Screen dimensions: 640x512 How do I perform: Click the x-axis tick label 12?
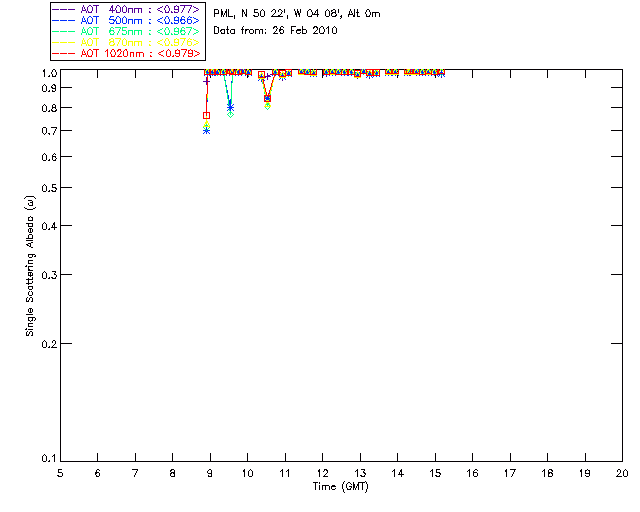pos(322,473)
